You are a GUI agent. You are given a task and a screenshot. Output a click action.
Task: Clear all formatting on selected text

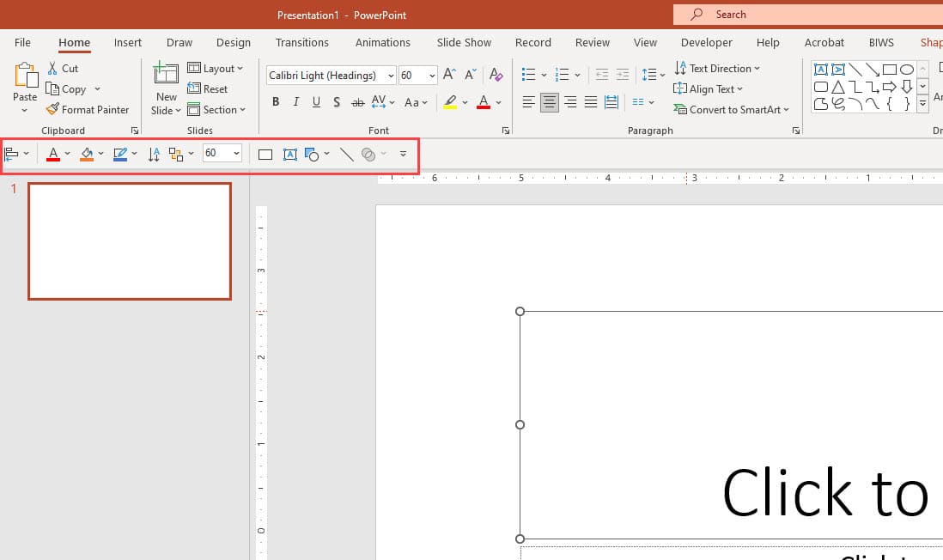point(496,75)
